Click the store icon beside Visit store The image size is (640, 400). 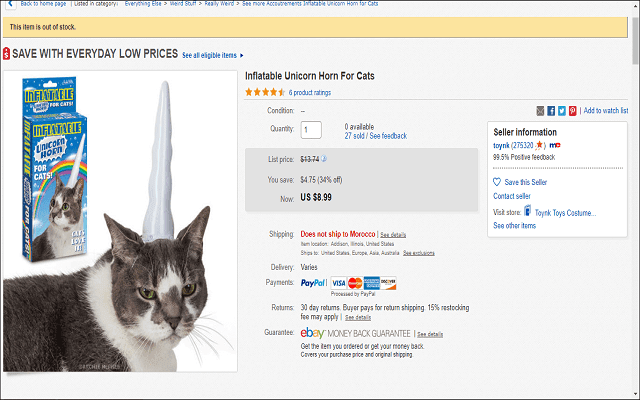tap(527, 212)
